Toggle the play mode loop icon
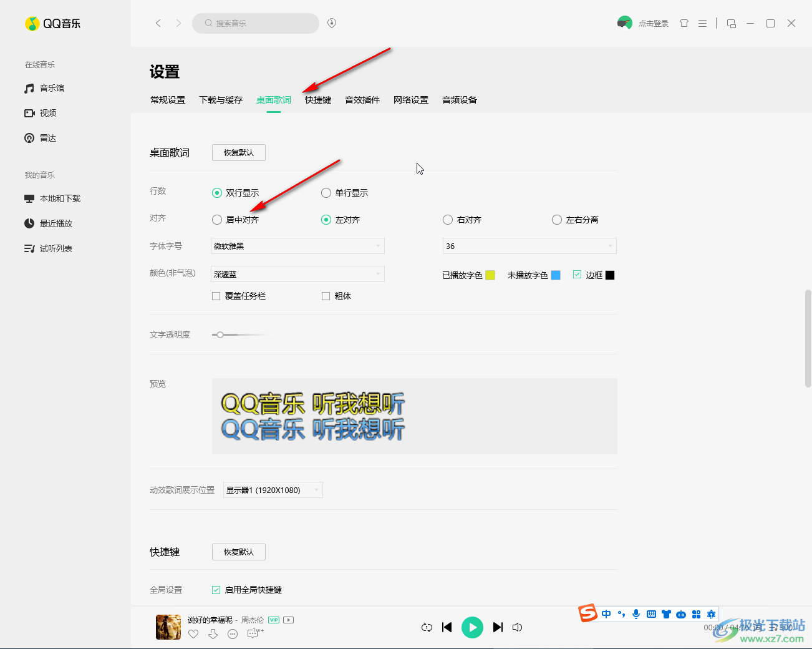Screen dimensions: 812x649 tap(427, 627)
